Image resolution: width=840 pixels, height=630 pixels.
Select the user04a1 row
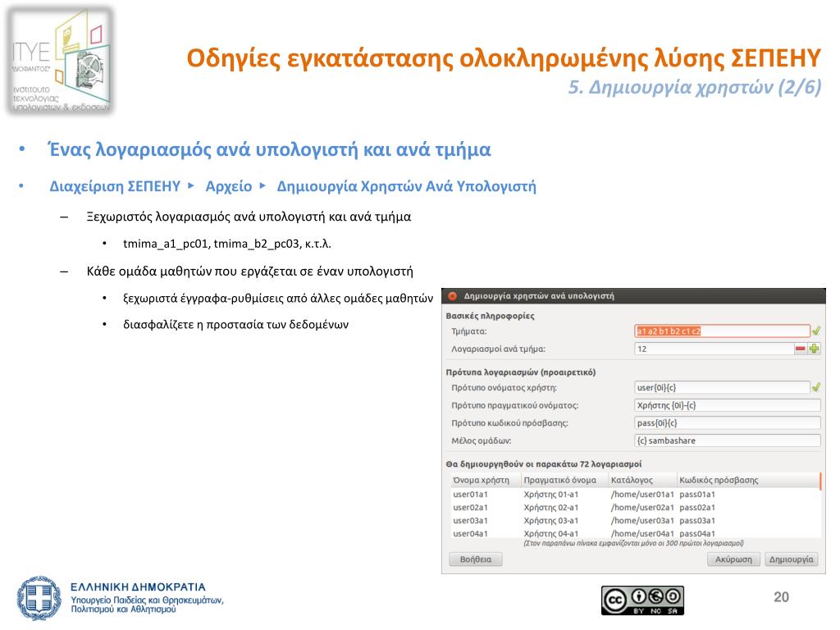(x=634, y=533)
